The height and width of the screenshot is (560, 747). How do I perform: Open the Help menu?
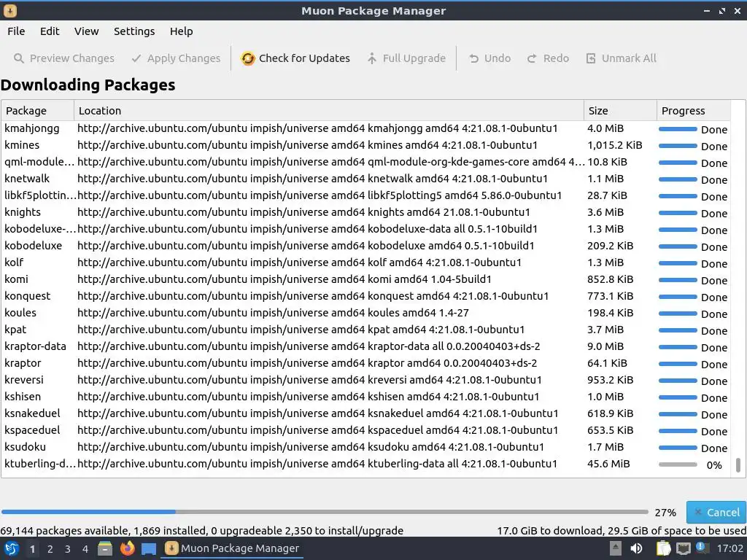(x=181, y=31)
